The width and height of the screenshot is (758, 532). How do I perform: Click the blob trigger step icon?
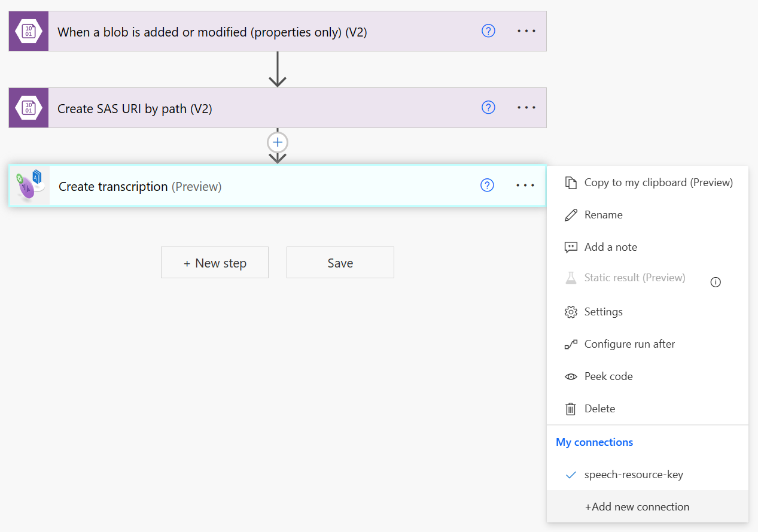click(28, 31)
